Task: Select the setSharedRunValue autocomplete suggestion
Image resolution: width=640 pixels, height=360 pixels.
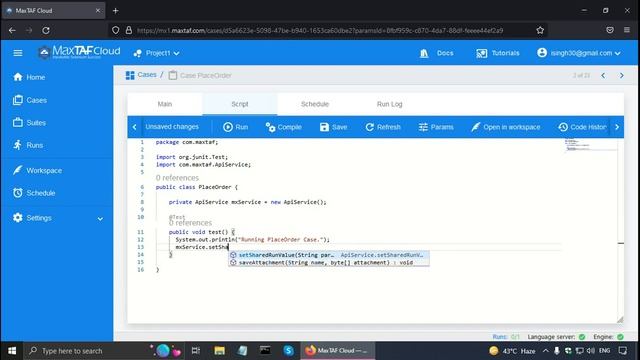Action: click(329, 255)
